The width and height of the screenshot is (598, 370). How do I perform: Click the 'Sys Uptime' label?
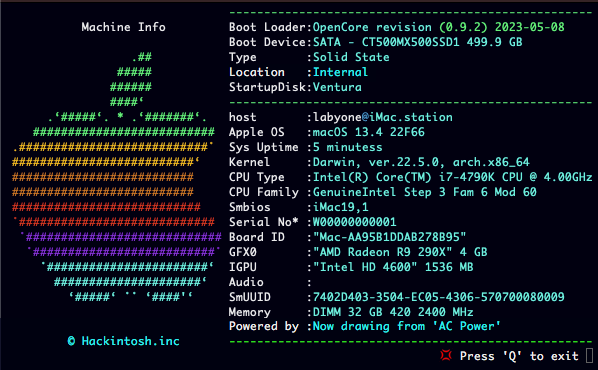coord(264,147)
